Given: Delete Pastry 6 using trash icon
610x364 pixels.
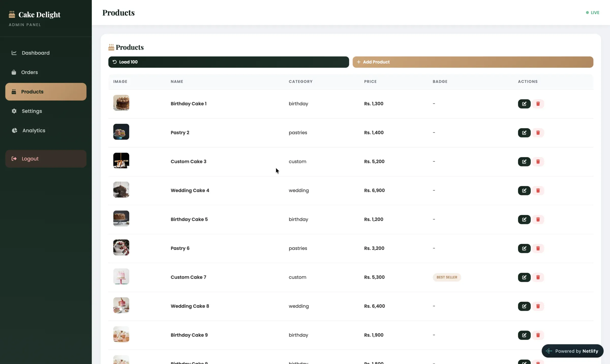Looking at the screenshot, I should click(538, 248).
